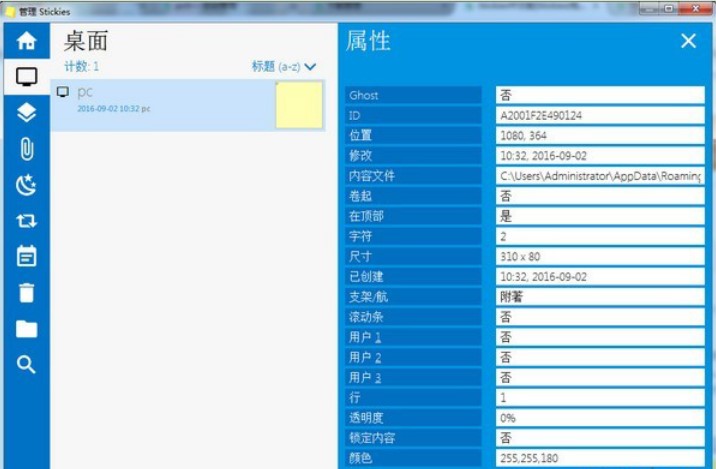
Task: Click the 颜色 value 255,255,180
Action: tap(600, 458)
